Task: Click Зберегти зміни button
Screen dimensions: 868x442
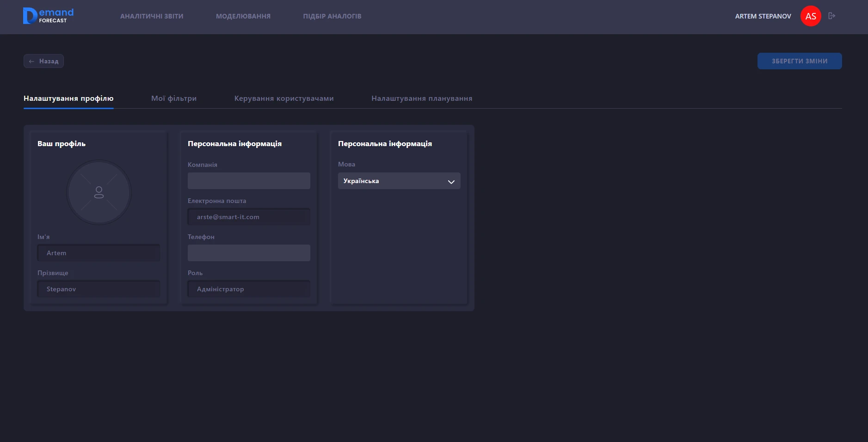Action: coord(799,61)
